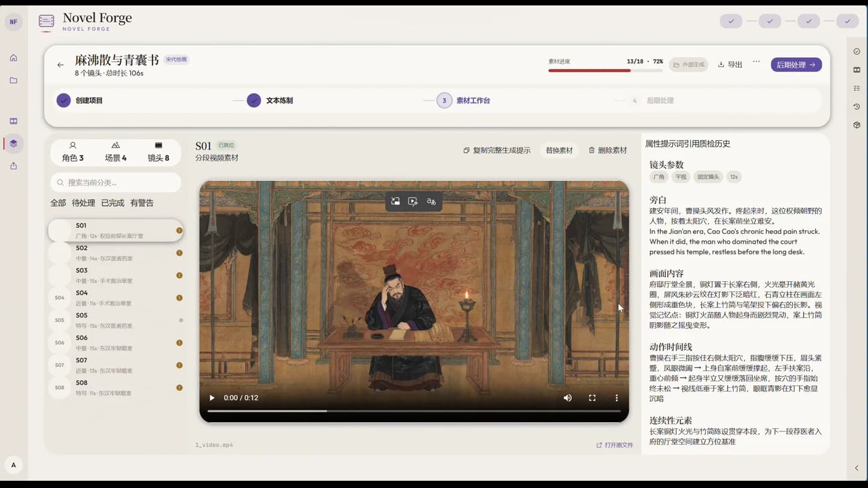Select the S02 shot row
The height and width of the screenshot is (488, 868).
pos(116,253)
